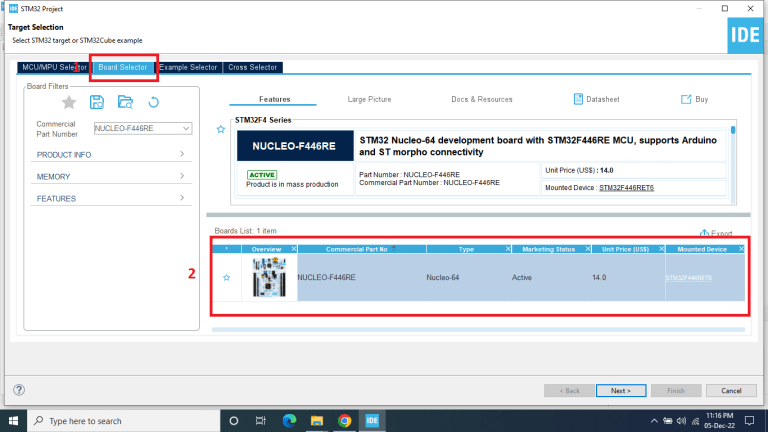The width and height of the screenshot is (768, 432).
Task: Switch to the Large Picture tab
Action: (x=369, y=99)
